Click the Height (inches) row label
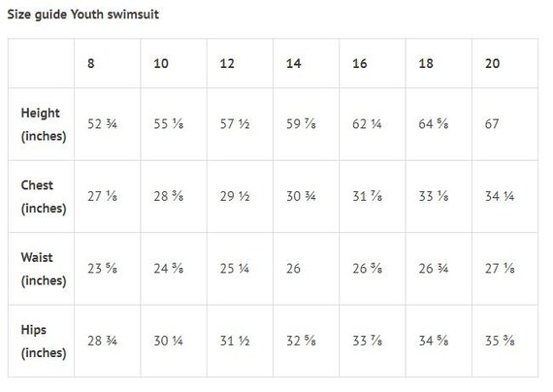 (44, 124)
